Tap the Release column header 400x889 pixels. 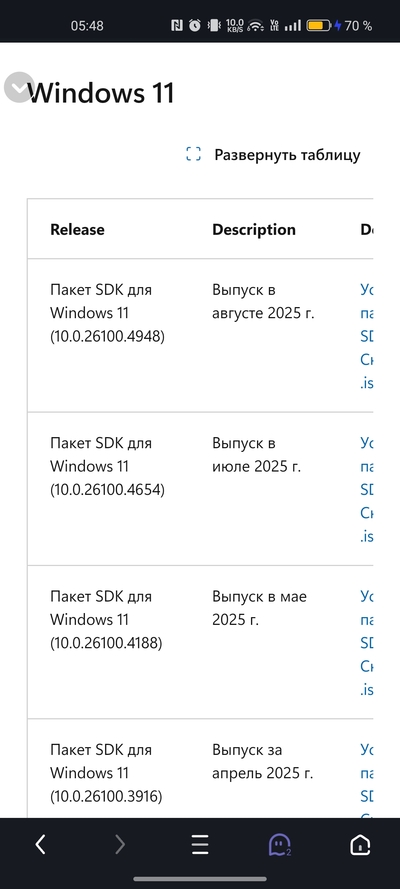[78, 230]
